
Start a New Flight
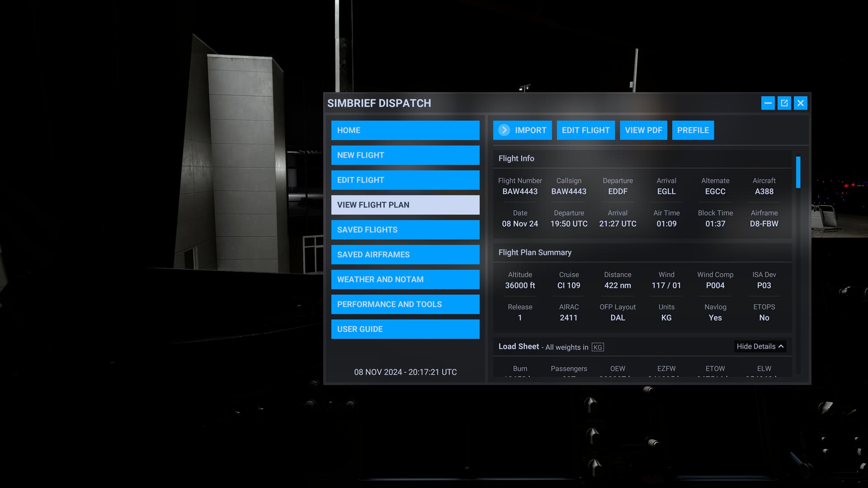pyautogui.click(x=405, y=155)
